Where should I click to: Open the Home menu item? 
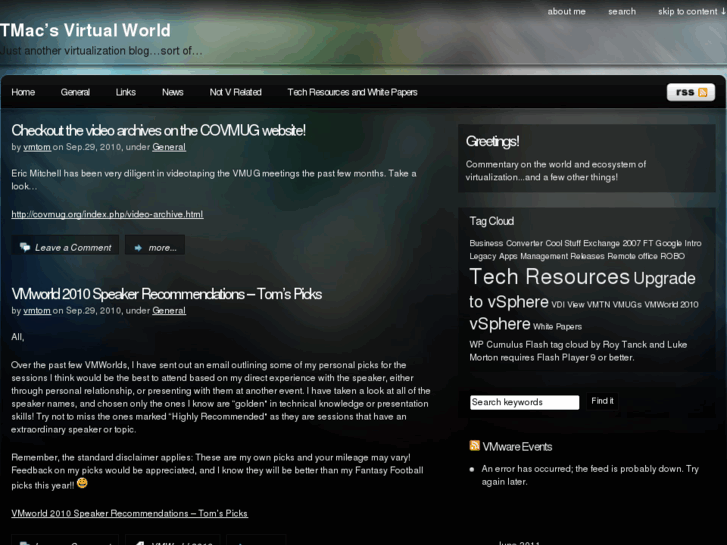(23, 92)
